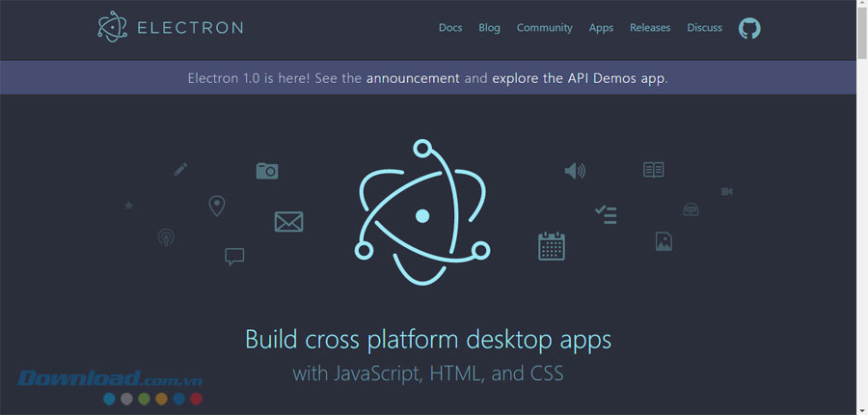View the Releases page
This screenshot has width=868, height=415.
pos(650,28)
